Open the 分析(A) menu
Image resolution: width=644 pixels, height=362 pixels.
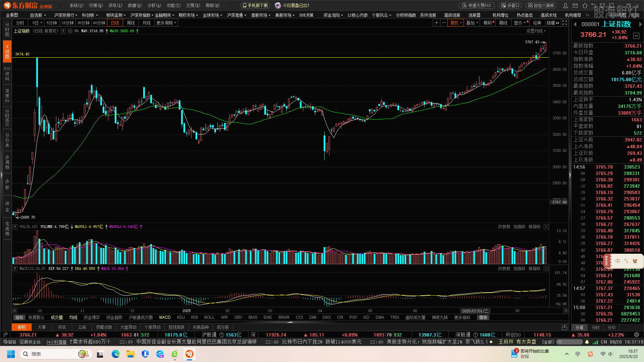(x=154, y=5)
